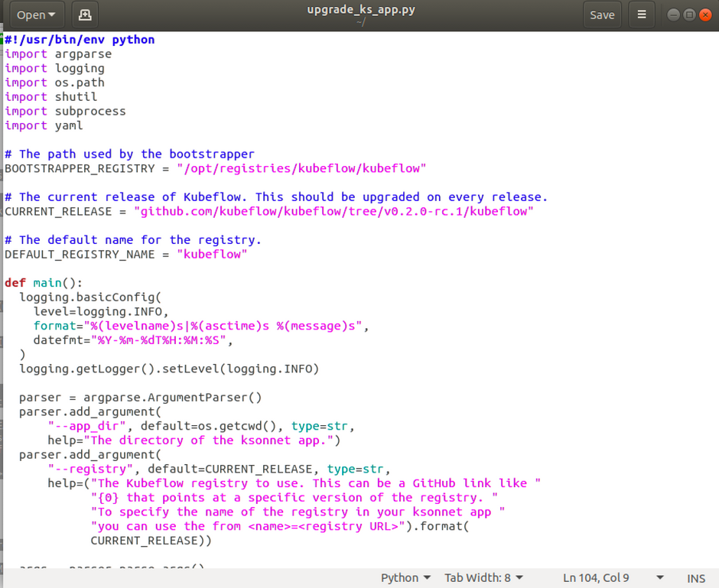Close the editor window

click(705, 15)
